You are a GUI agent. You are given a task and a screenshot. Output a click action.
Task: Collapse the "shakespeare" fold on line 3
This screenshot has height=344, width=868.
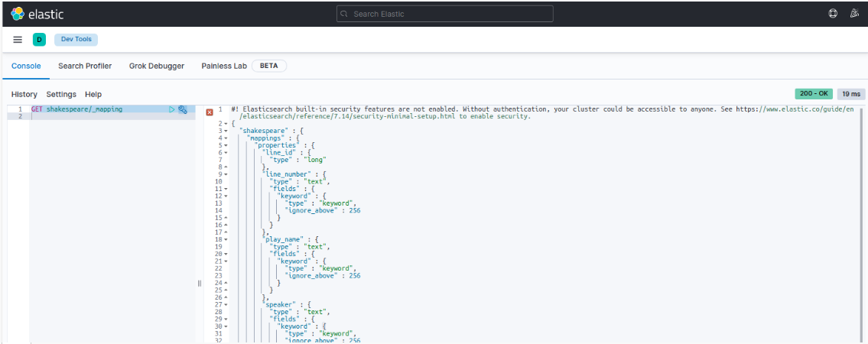226,131
